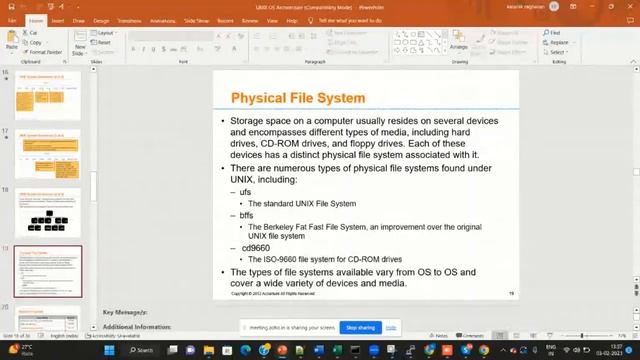Viewport: 640px width, 360px height.
Task: Click the Reset slide command
Action: pyautogui.click(x=101, y=42)
